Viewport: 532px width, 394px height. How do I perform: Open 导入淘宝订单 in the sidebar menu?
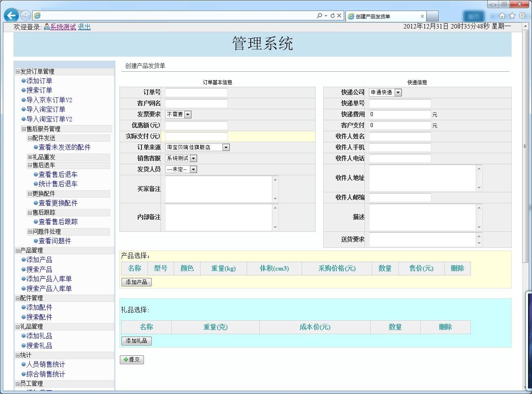pos(46,109)
